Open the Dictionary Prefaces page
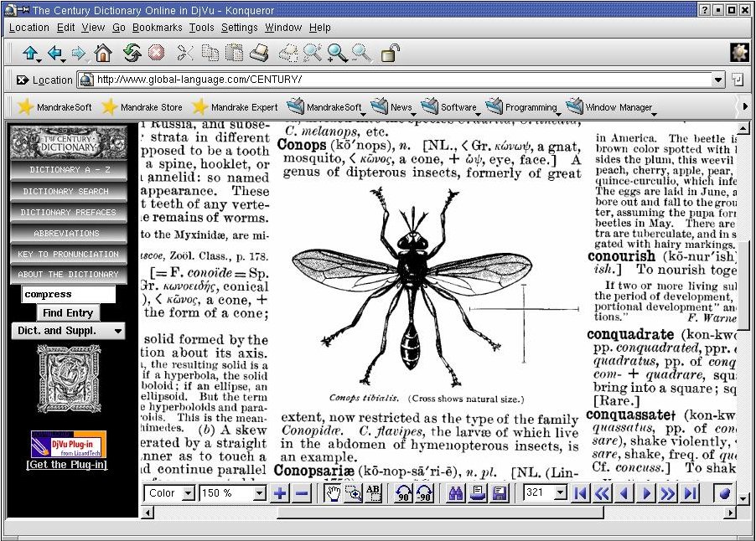 click(69, 213)
